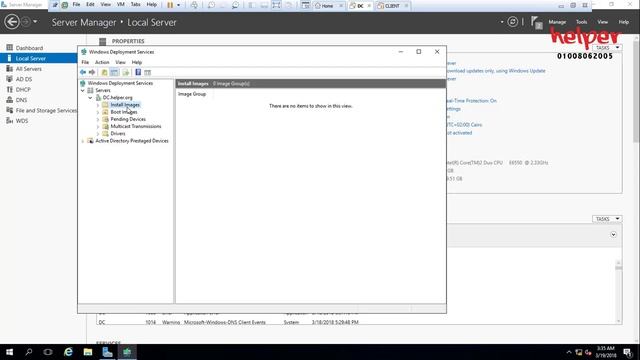
Task: Open the WDS File menu
Action: point(85,62)
